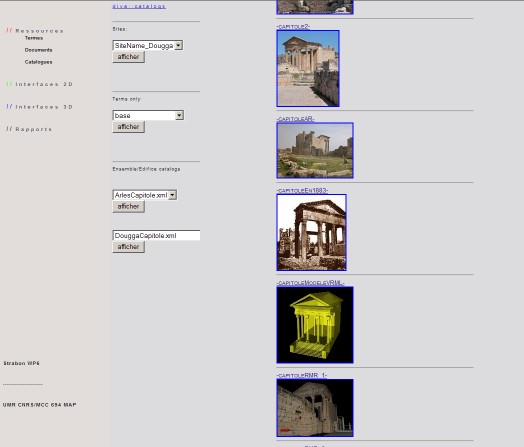This screenshot has height=447, width=524.
Task: Open the yellow VRML temple model thumbnail
Action: coord(315,325)
